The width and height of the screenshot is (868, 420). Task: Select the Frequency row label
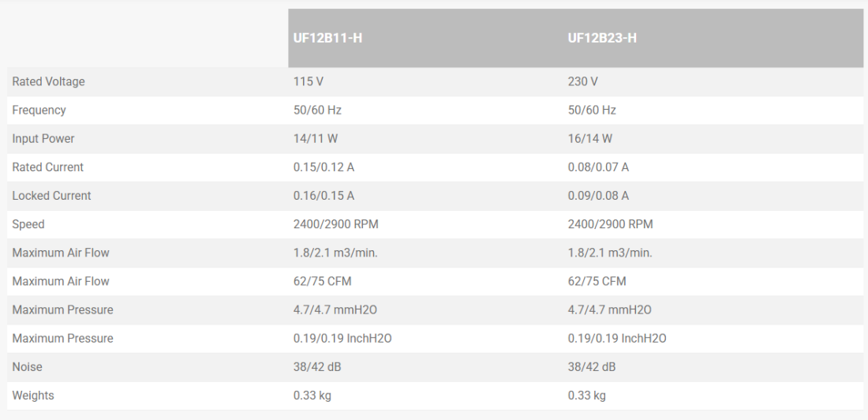[39, 111]
